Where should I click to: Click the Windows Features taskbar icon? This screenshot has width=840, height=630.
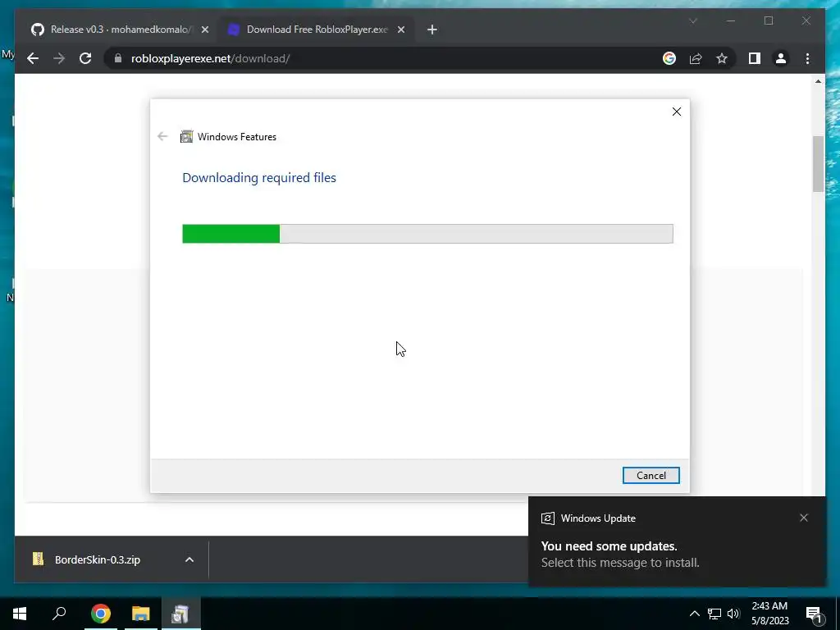pyautogui.click(x=180, y=614)
